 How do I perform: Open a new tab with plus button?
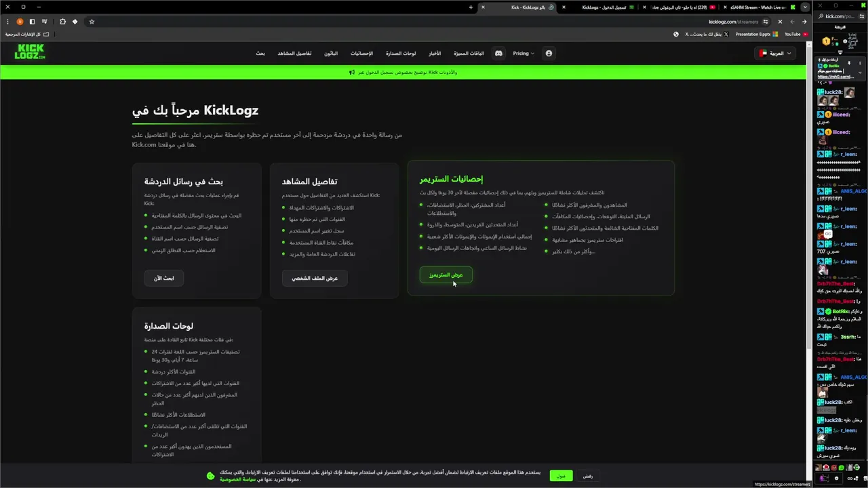pyautogui.click(x=471, y=7)
